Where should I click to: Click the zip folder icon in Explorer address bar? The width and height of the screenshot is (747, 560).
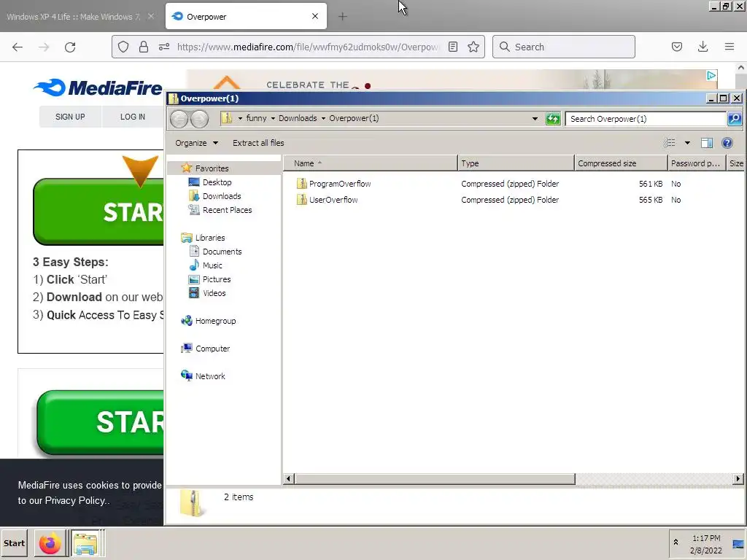point(228,118)
